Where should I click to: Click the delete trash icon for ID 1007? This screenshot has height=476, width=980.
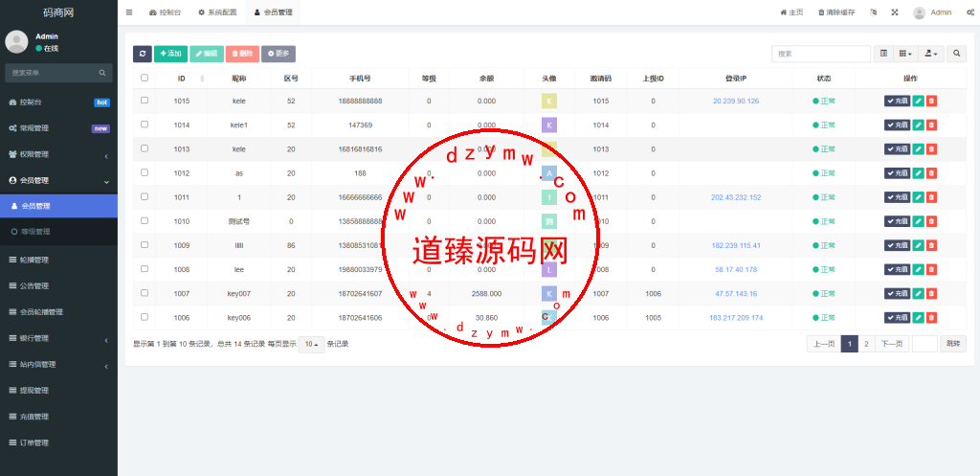pos(931,293)
